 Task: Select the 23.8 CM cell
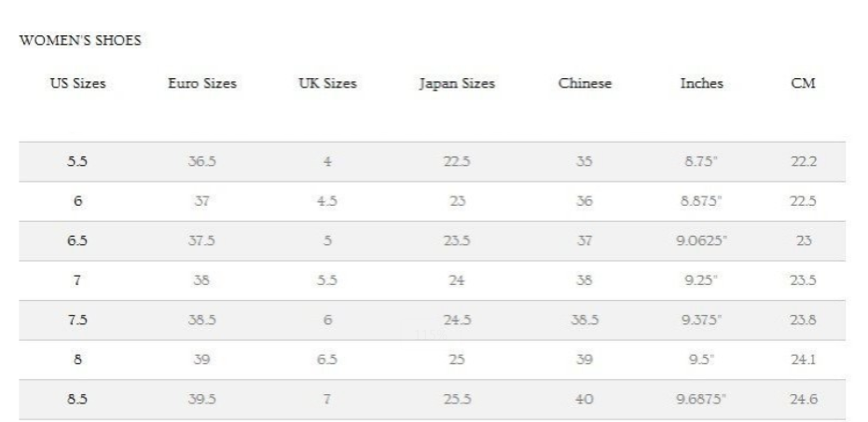click(804, 320)
